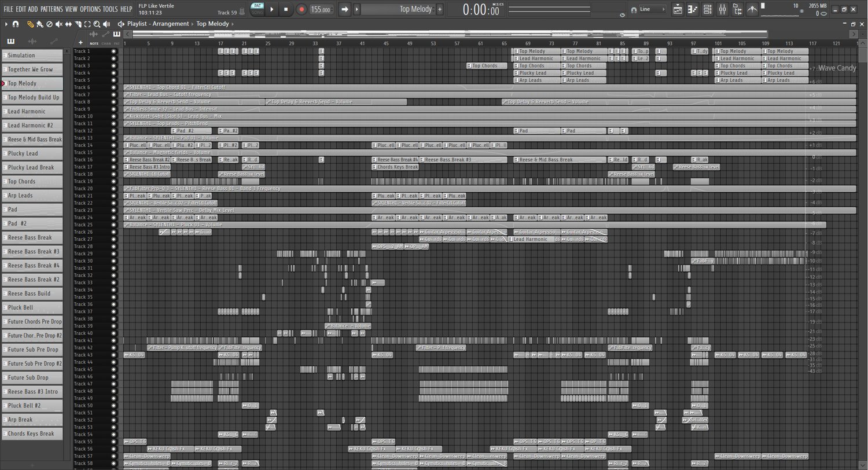Click the hint bar keyboard icon near Track 59
Viewport: 868px width, 470px height.
click(x=242, y=12)
